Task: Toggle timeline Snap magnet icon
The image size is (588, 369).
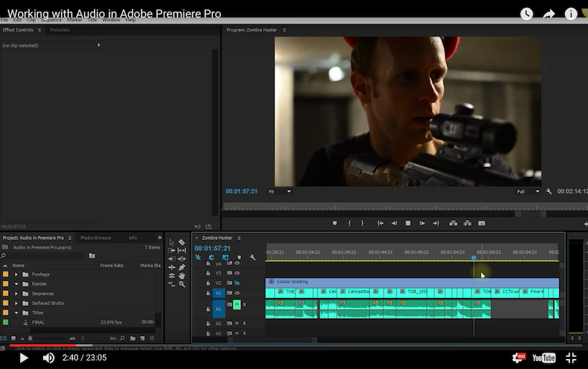Action: [x=212, y=257]
